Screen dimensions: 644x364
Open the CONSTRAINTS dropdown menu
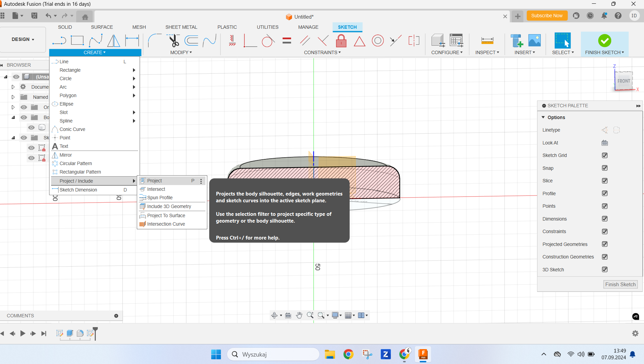tap(322, 52)
